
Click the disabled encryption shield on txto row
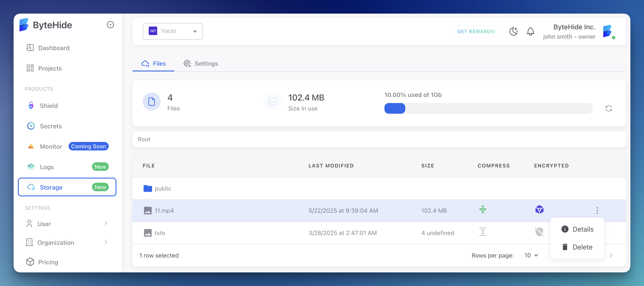[539, 232]
